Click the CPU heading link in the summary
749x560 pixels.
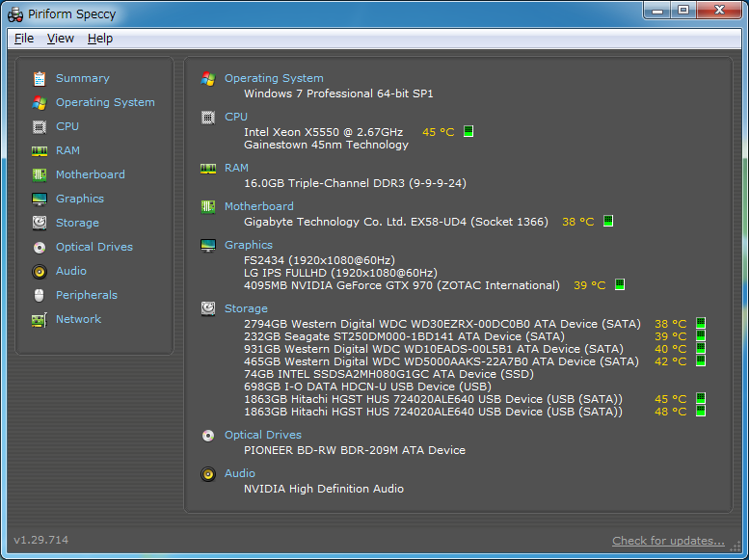click(236, 117)
